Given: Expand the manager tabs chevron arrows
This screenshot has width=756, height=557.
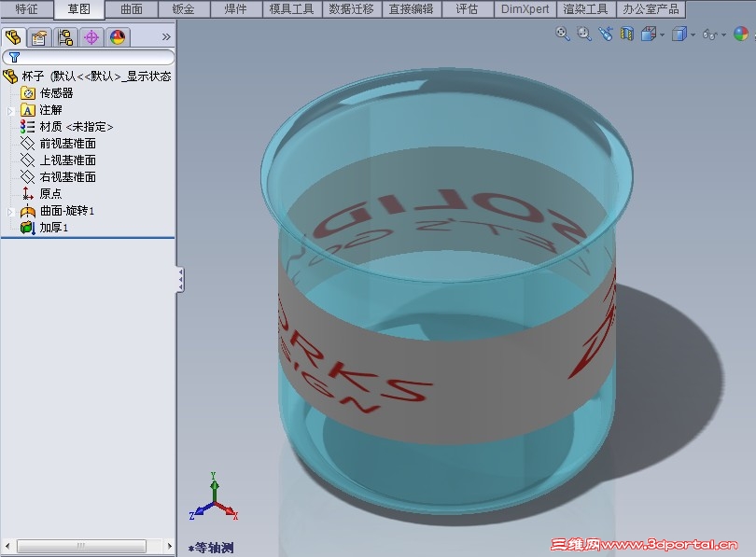Looking at the screenshot, I should coord(166,36).
